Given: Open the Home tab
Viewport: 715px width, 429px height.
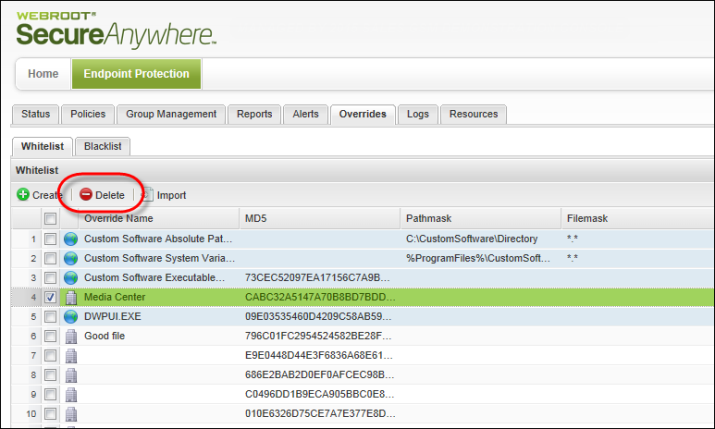Looking at the screenshot, I should pos(43,74).
